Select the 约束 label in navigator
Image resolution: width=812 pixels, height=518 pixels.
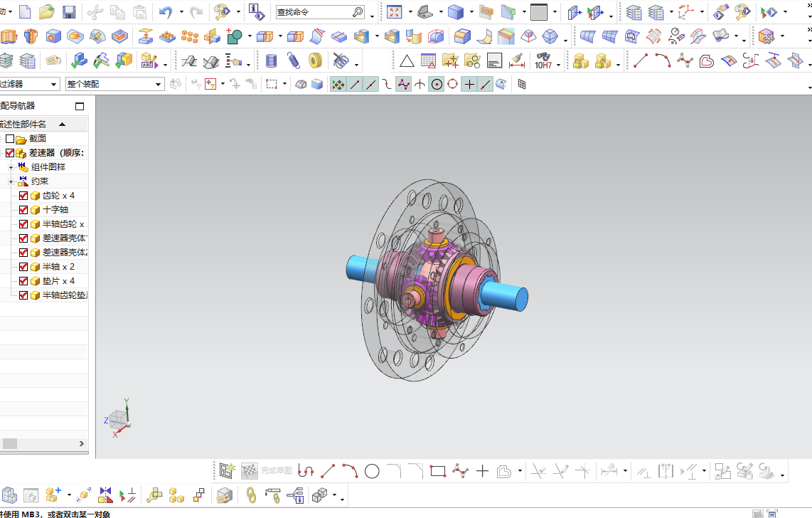(x=39, y=181)
